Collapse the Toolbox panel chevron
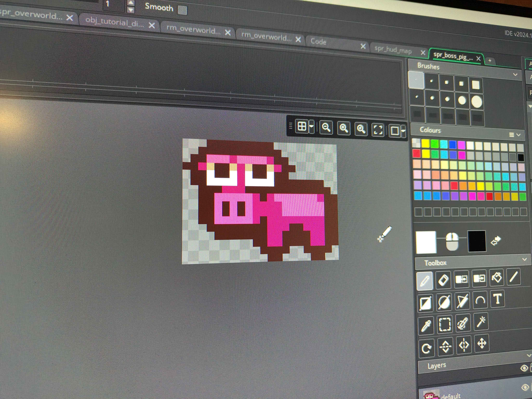This screenshot has width=532, height=399. pos(525,259)
